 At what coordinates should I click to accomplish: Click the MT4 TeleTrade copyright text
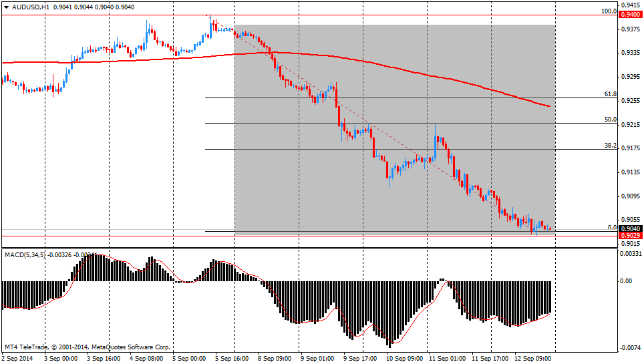(x=87, y=347)
